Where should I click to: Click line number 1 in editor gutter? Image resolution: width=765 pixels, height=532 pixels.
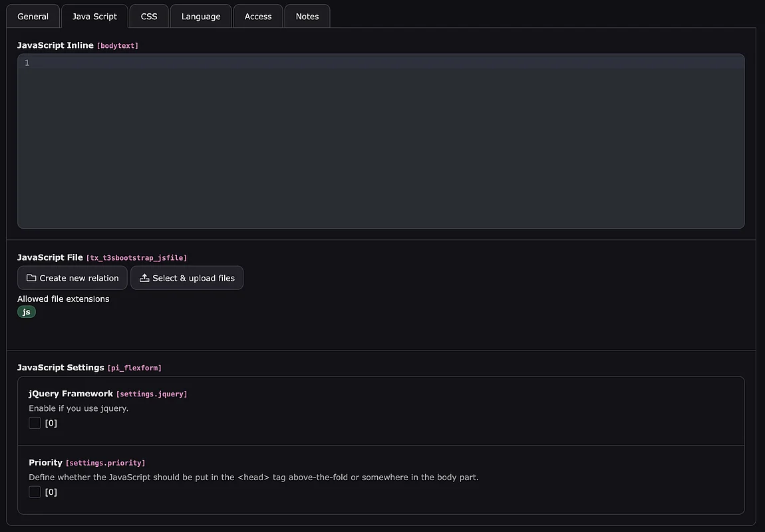pos(27,63)
